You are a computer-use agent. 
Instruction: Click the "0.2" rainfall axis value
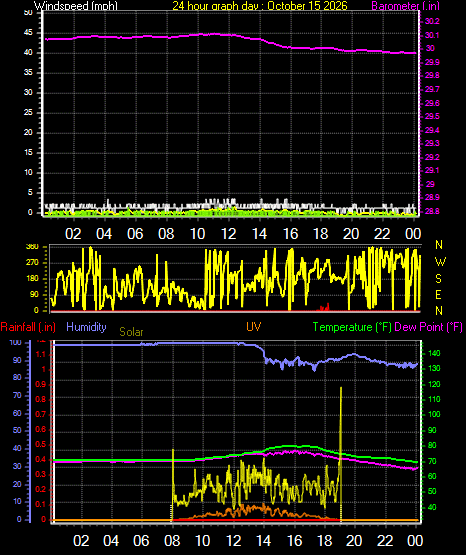(x=41, y=490)
